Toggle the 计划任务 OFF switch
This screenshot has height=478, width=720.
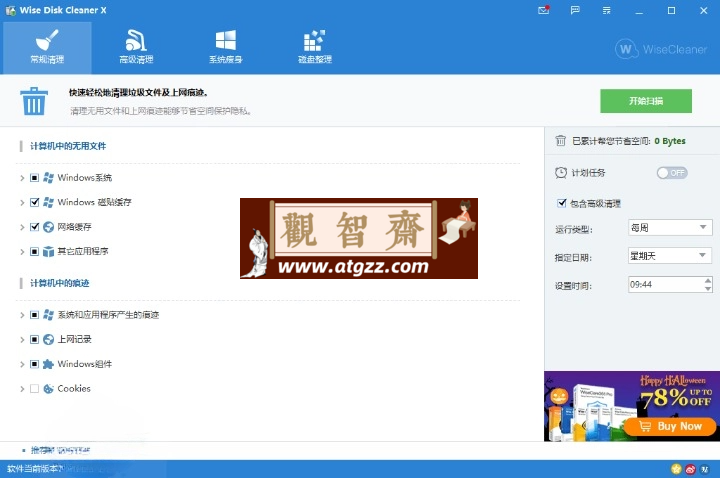tap(672, 173)
